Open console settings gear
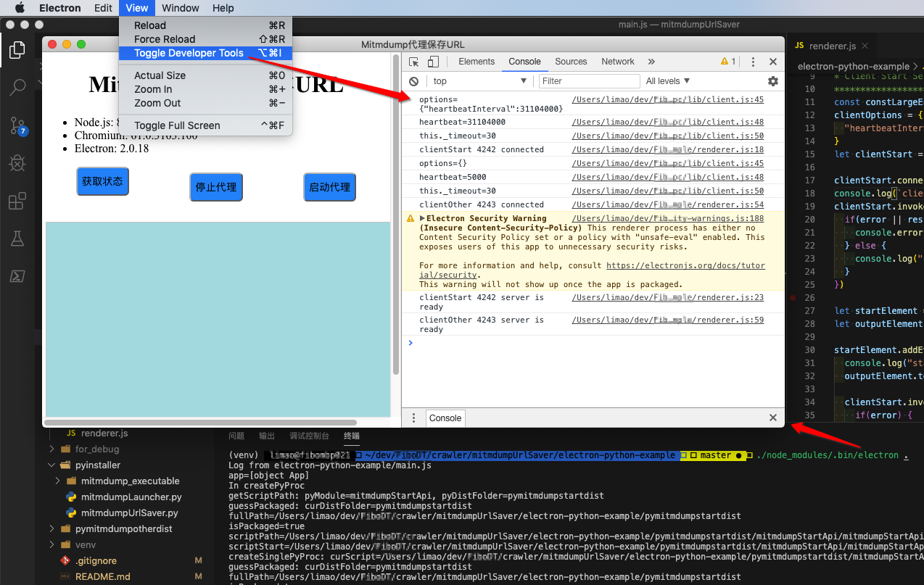 [x=773, y=81]
